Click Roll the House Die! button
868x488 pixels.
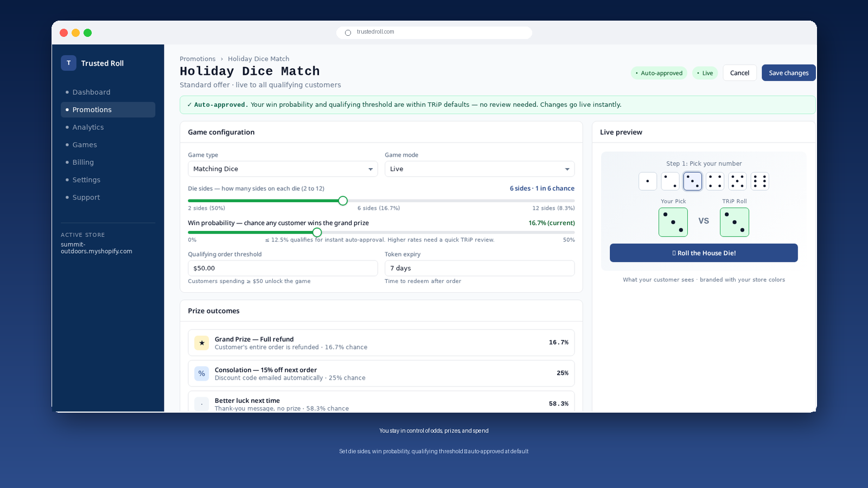[704, 253]
